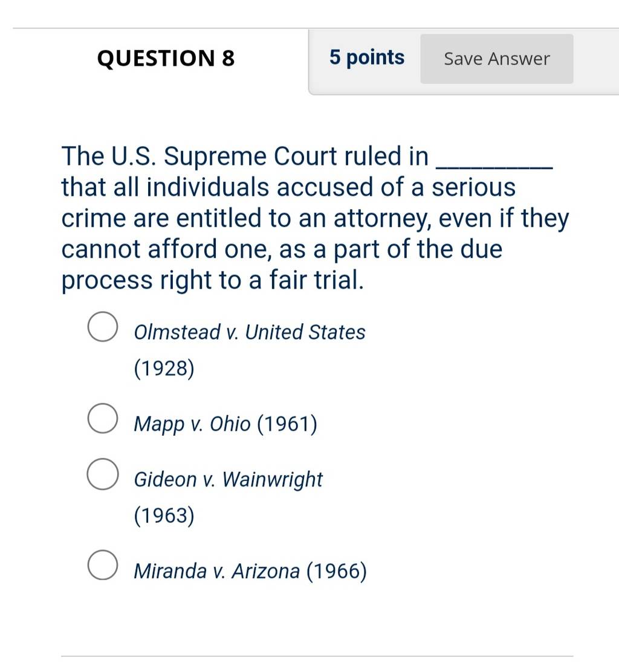Select Mapp v. Ohio radio button
Viewport: 619px width, 672px height.
103,418
